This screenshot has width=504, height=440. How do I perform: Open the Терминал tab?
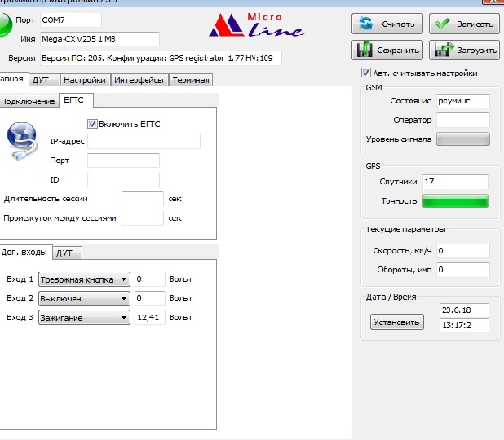[x=191, y=81]
